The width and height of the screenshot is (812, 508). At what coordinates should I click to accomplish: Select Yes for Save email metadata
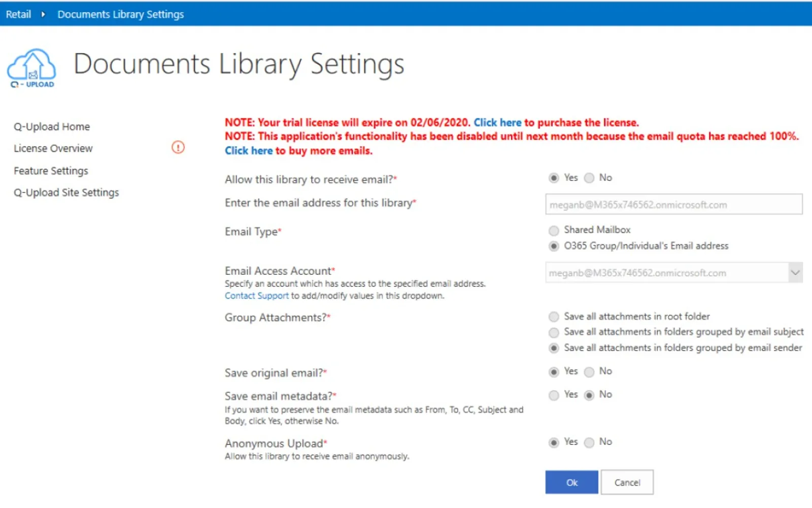click(554, 395)
